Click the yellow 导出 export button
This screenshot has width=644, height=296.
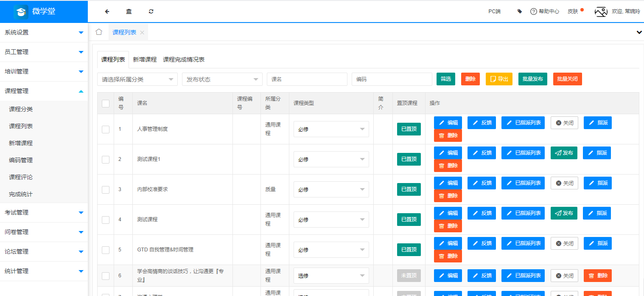point(499,79)
